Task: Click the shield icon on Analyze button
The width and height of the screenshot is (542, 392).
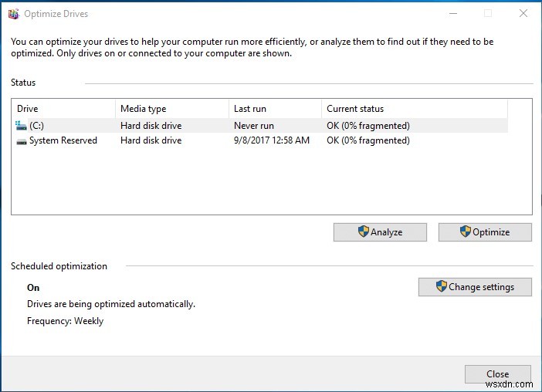Action: pyautogui.click(x=364, y=231)
